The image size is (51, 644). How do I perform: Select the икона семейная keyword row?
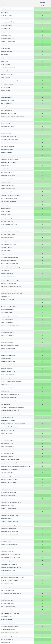point(17,71)
